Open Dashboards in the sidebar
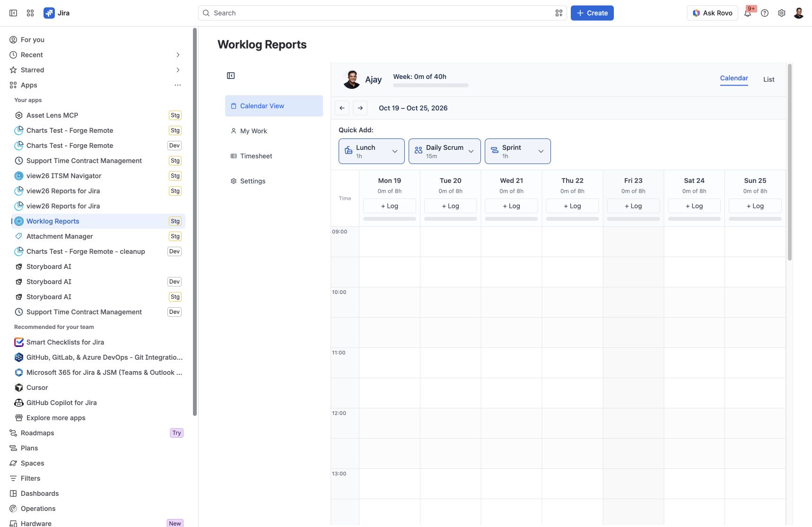This screenshot has width=812, height=527. pos(40,493)
